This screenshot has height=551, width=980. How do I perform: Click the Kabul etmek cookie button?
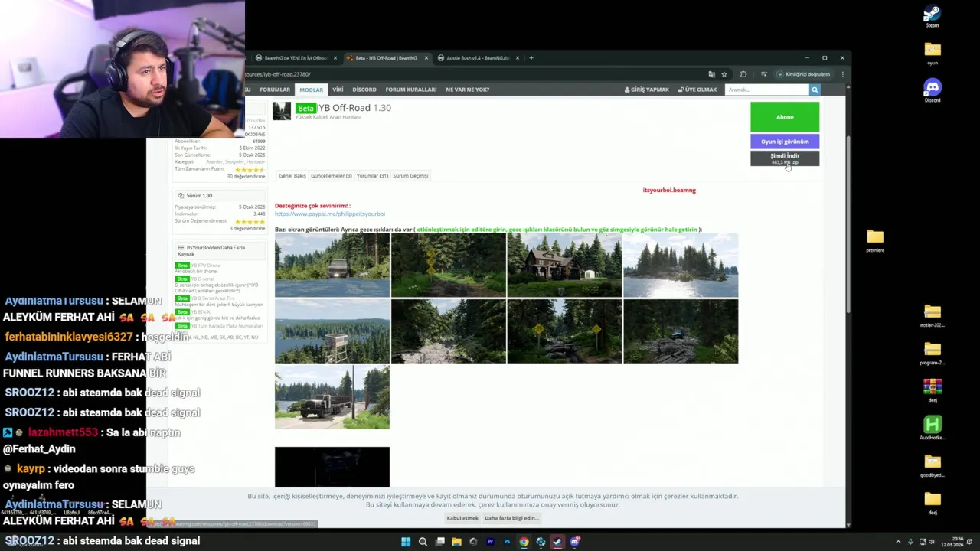pos(462,518)
